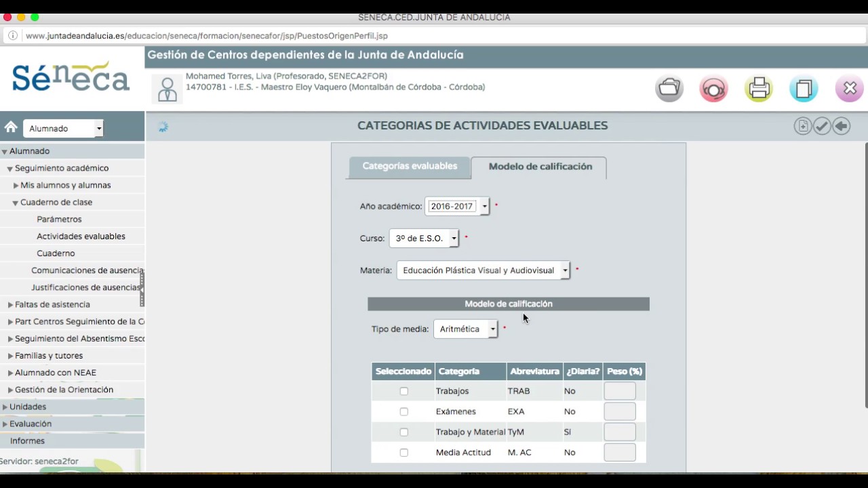Tick the Trabajo y Material checkbox

pyautogui.click(x=403, y=432)
